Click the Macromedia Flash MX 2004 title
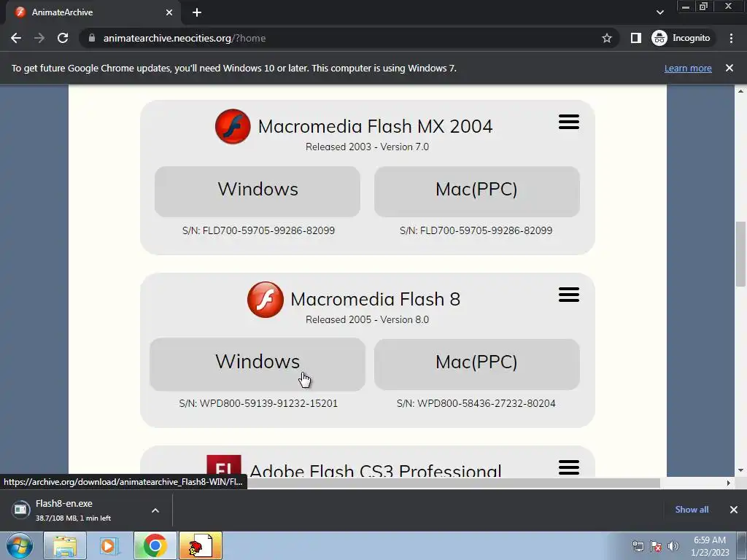The height and width of the screenshot is (560, 747). (376, 126)
